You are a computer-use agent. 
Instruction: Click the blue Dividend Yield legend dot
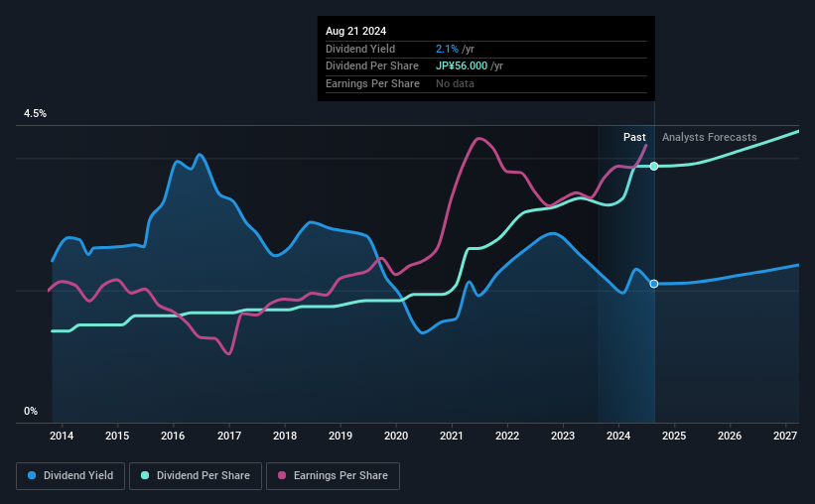click(x=32, y=475)
